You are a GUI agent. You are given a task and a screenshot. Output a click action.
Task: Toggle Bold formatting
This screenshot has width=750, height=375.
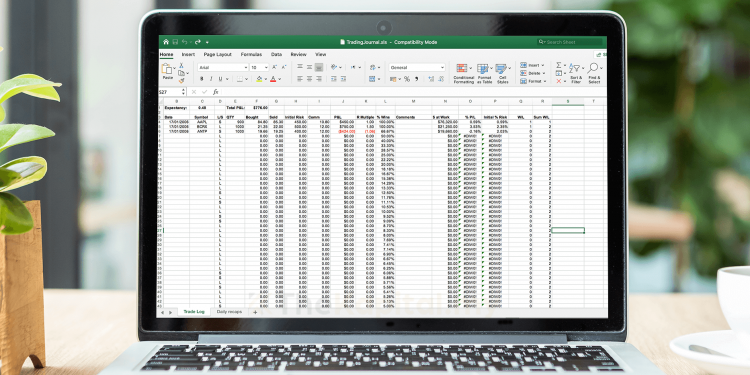(x=201, y=79)
